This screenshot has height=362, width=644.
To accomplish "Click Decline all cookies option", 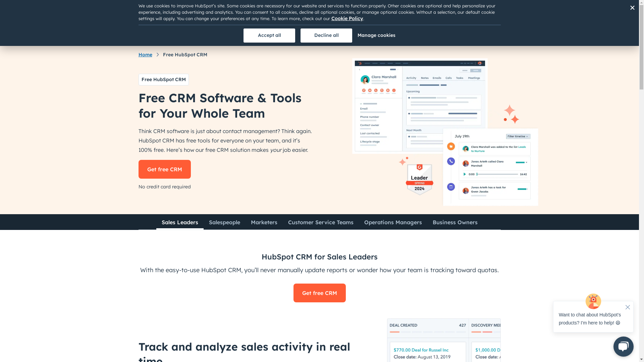I will (x=326, y=35).
